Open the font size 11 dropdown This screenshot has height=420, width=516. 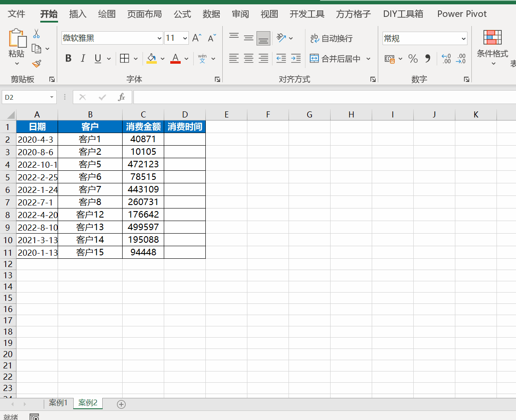tap(185, 39)
